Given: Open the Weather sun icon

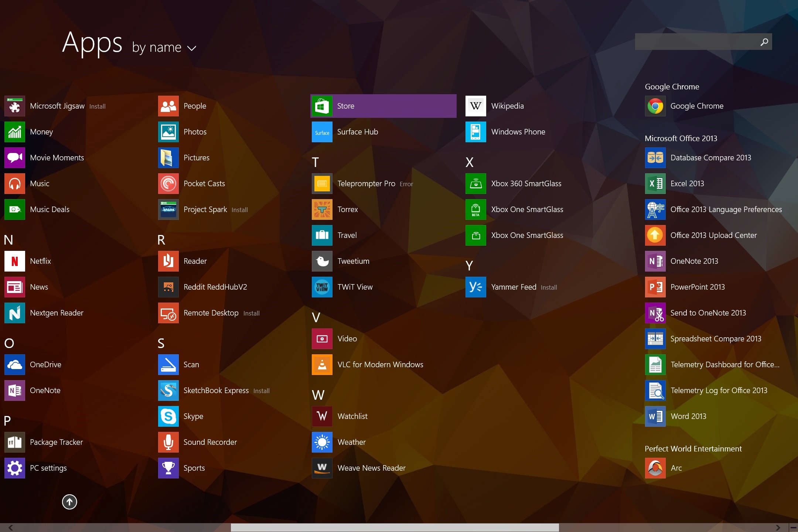Looking at the screenshot, I should pyautogui.click(x=322, y=442).
